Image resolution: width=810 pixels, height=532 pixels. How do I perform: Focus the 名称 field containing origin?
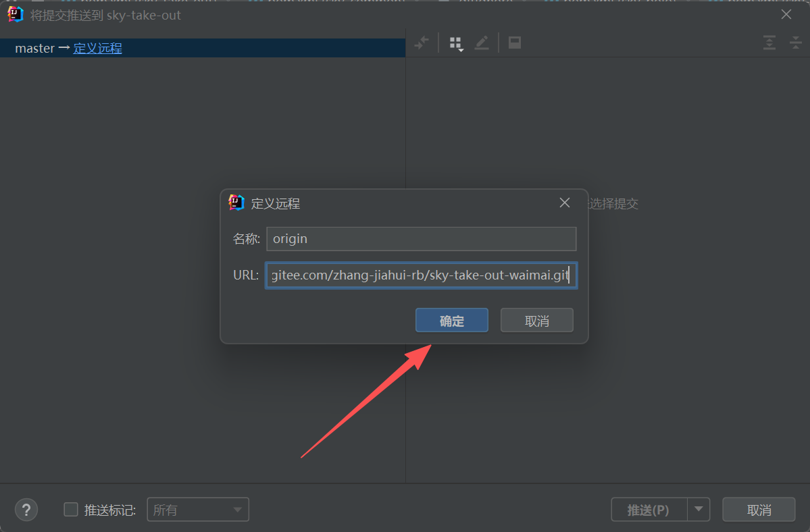421,239
